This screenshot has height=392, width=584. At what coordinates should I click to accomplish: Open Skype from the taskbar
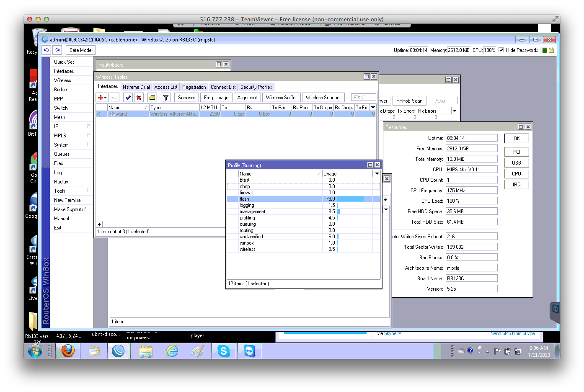223,351
